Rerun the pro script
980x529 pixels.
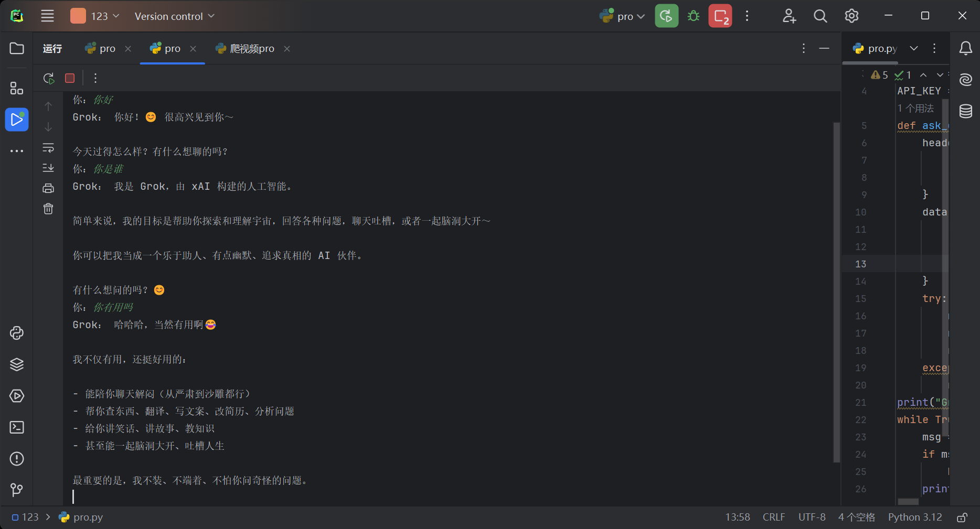pos(49,78)
